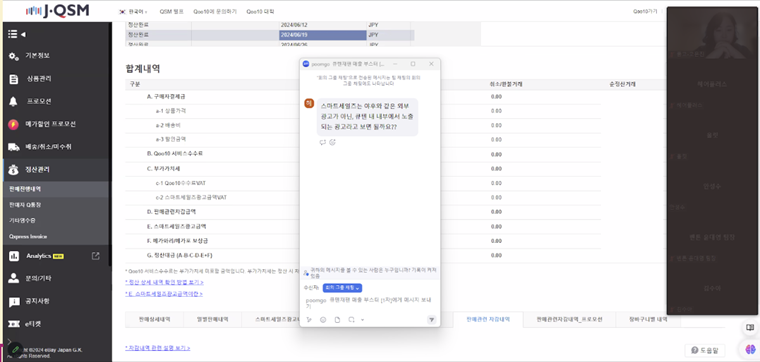Attach a file in chat toolbar
The image size is (760, 362).
coord(337,319)
